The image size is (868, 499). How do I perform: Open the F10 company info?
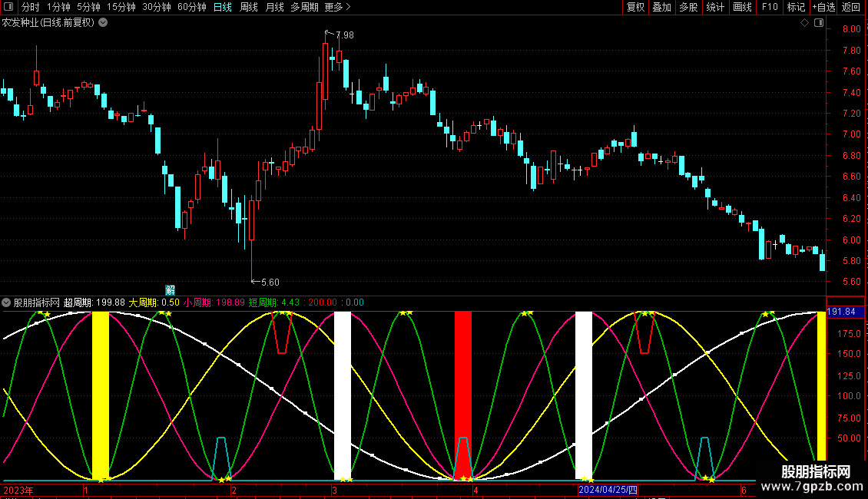coord(770,7)
